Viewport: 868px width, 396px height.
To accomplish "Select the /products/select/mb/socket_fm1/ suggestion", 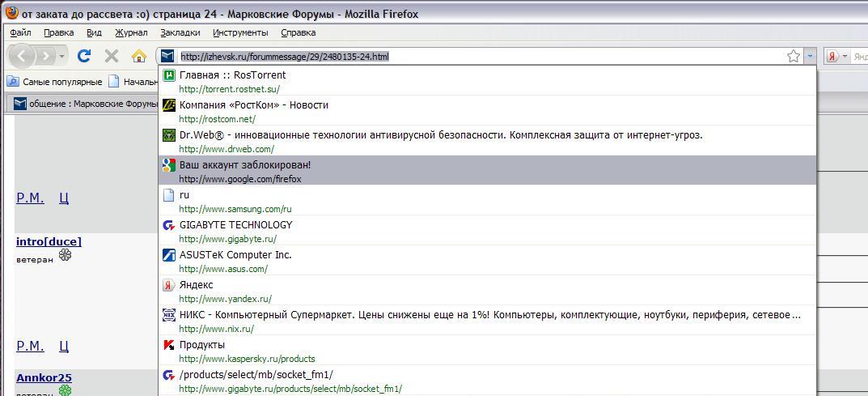I will [487, 380].
